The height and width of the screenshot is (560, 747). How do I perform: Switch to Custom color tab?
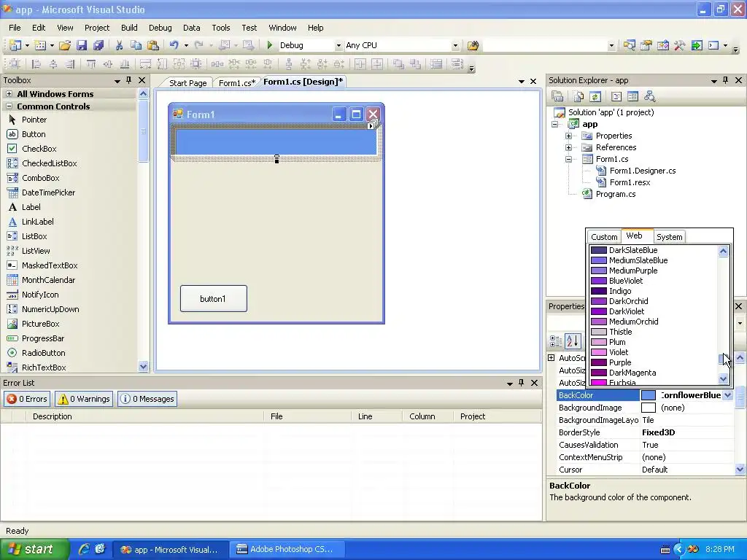click(604, 237)
